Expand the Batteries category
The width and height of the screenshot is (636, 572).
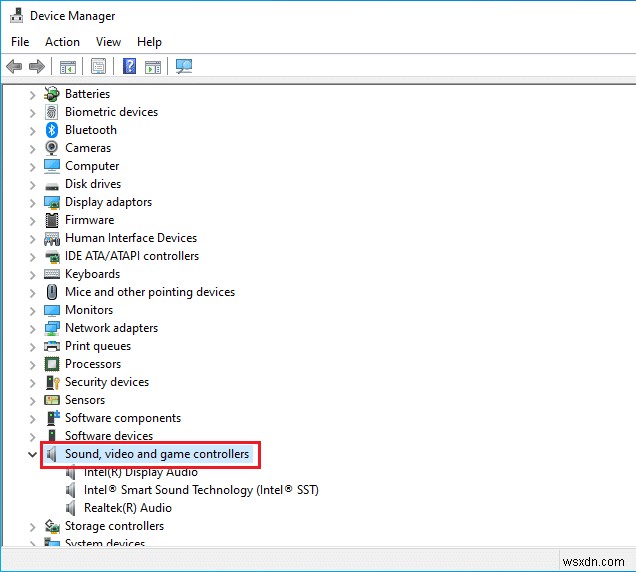[32, 95]
